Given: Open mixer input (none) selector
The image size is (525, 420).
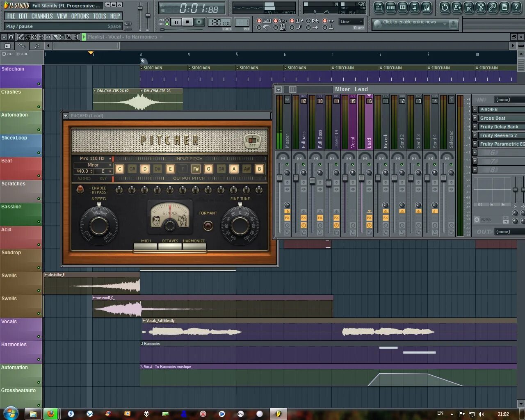Looking at the screenshot, I should coord(510,100).
